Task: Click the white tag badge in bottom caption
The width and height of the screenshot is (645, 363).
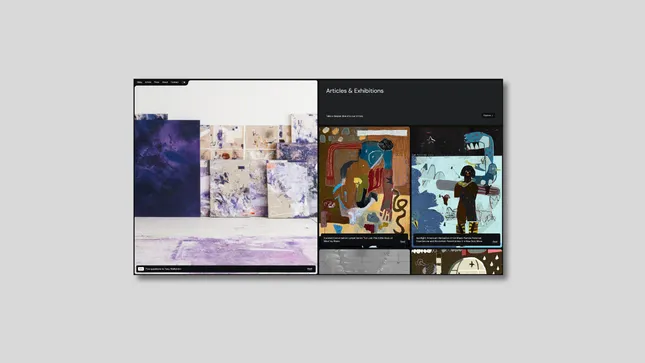Action: click(141, 269)
